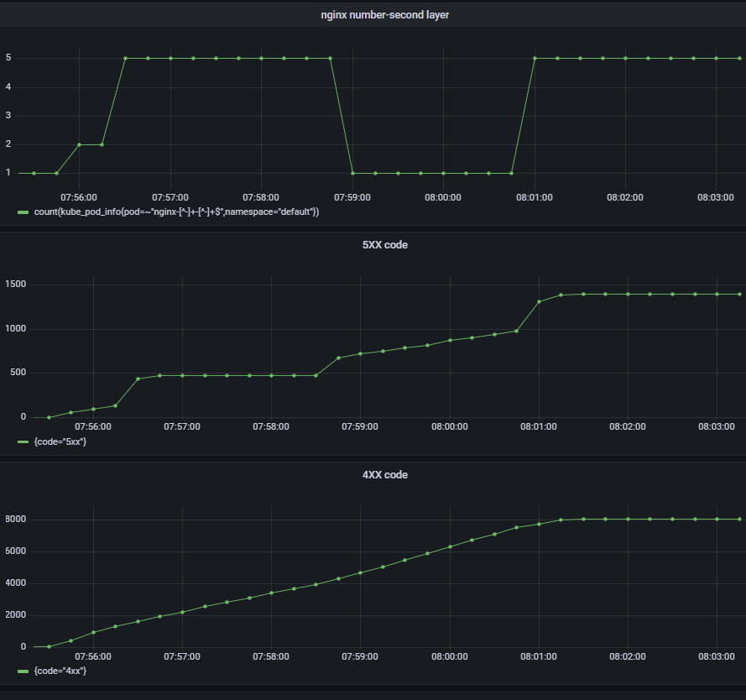Click the last nginx data point at right edge
This screenshot has height=700, width=746.
coord(739,58)
